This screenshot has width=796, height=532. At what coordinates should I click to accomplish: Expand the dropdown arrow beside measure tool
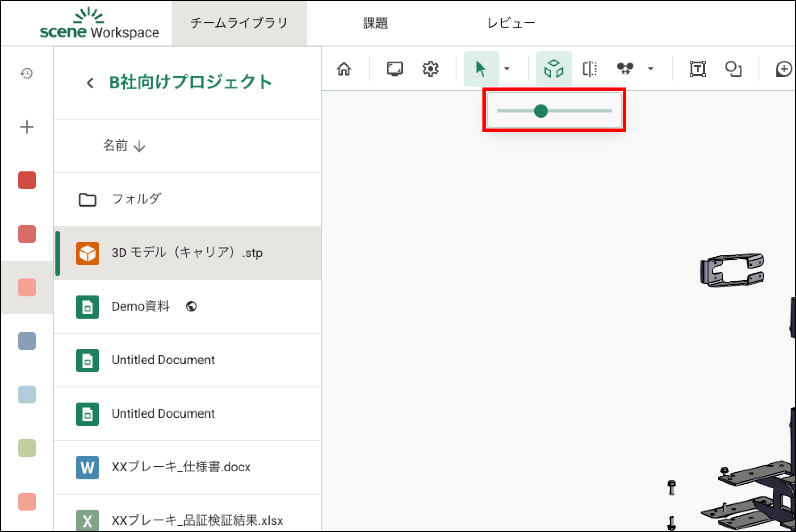pos(650,69)
